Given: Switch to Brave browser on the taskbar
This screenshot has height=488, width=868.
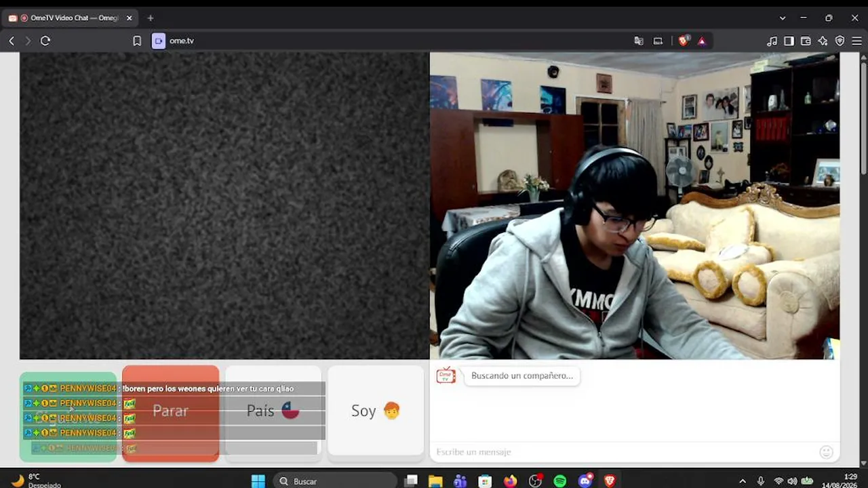Looking at the screenshot, I should pyautogui.click(x=610, y=481).
